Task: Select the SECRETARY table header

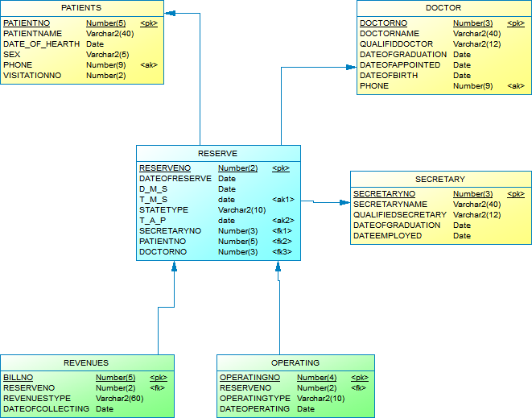Action: 439,179
